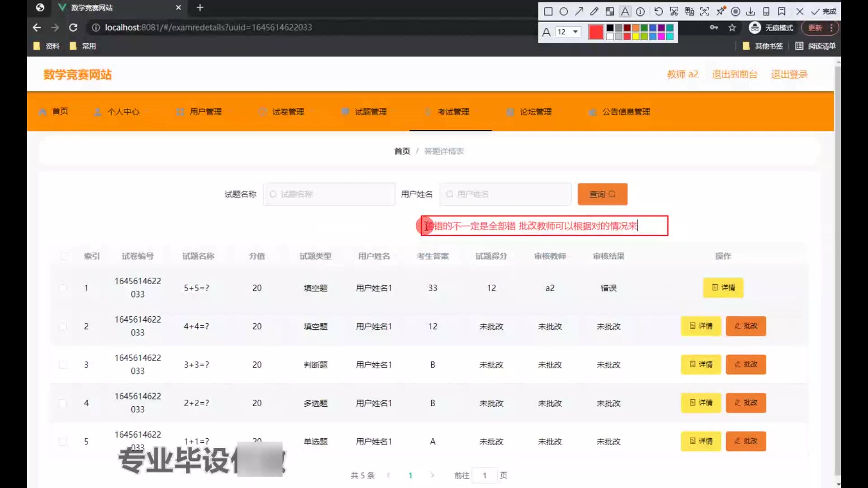This screenshot has height=488, width=868.
Task: Choose the pencil brush tool
Action: pyautogui.click(x=594, y=12)
